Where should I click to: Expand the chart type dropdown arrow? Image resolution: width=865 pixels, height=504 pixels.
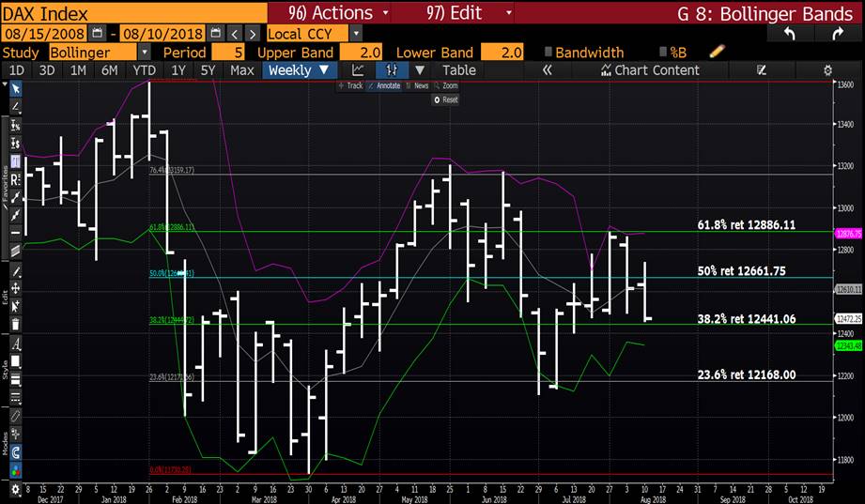(x=420, y=70)
